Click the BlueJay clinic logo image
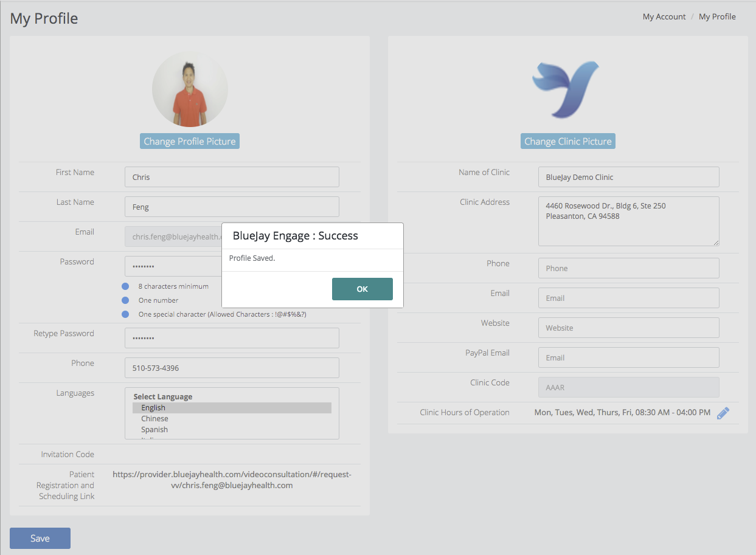 pyautogui.click(x=566, y=89)
